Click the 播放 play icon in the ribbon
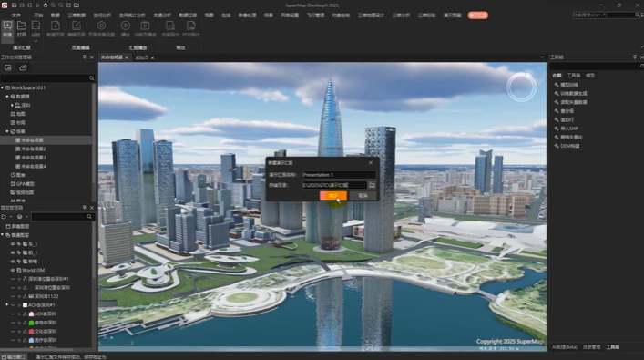 126,26
